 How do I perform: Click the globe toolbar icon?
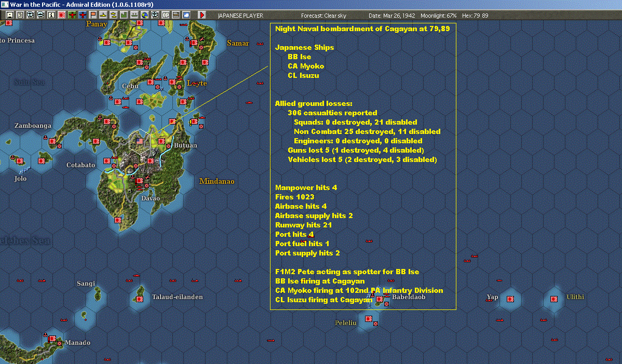point(145,15)
